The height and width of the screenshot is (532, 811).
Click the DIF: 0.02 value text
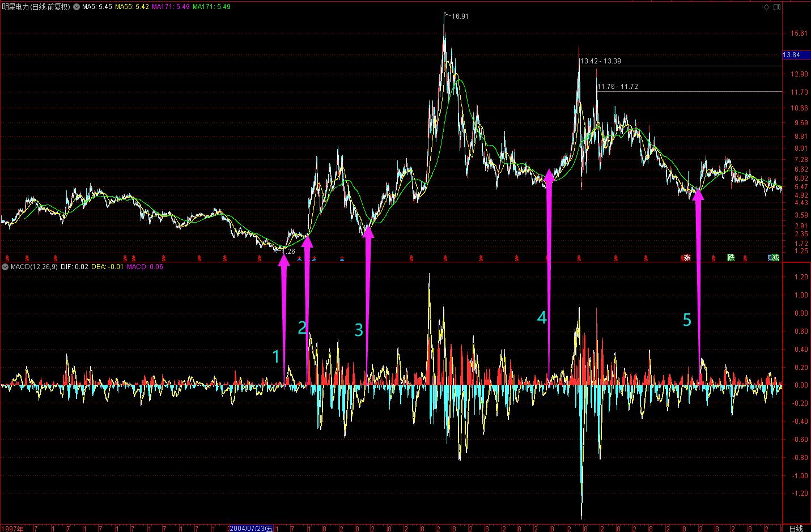point(74,266)
